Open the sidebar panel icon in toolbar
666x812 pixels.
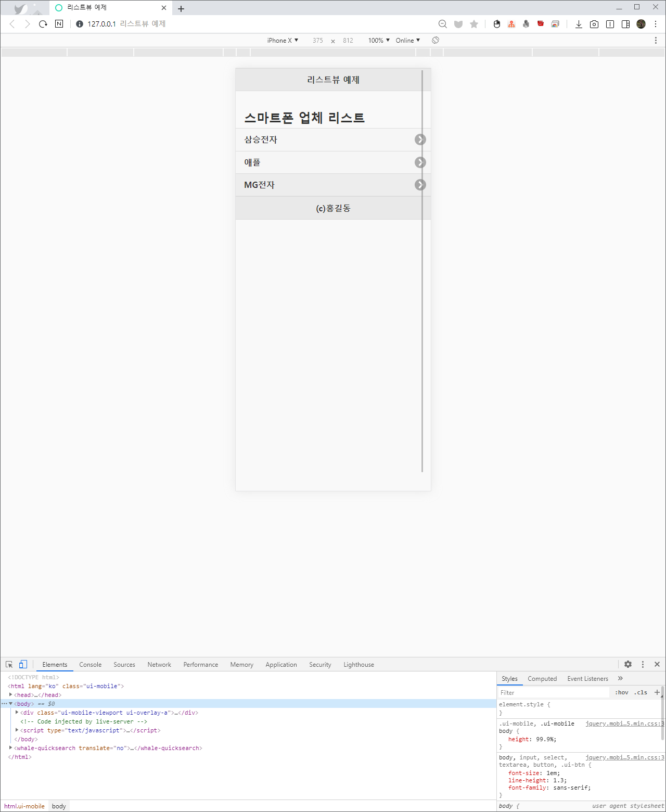click(x=626, y=24)
